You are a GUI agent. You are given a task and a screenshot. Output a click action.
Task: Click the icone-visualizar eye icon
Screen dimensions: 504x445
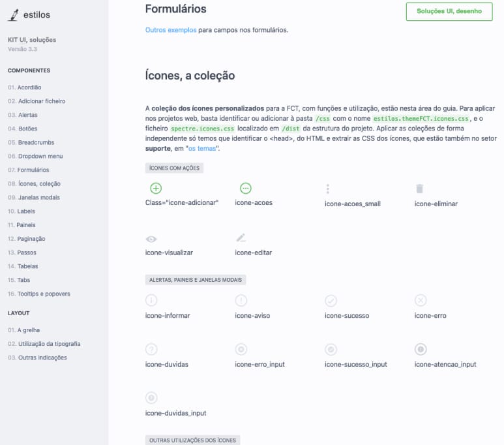151,239
